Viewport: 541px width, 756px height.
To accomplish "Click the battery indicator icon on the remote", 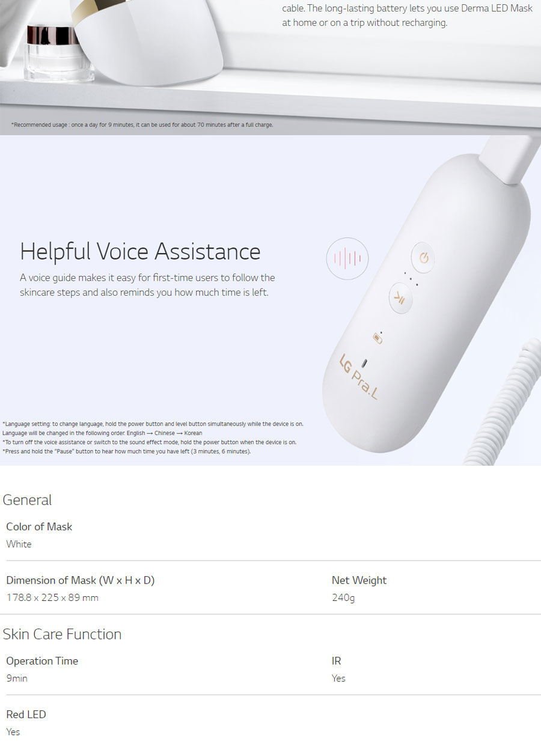I will tap(378, 337).
